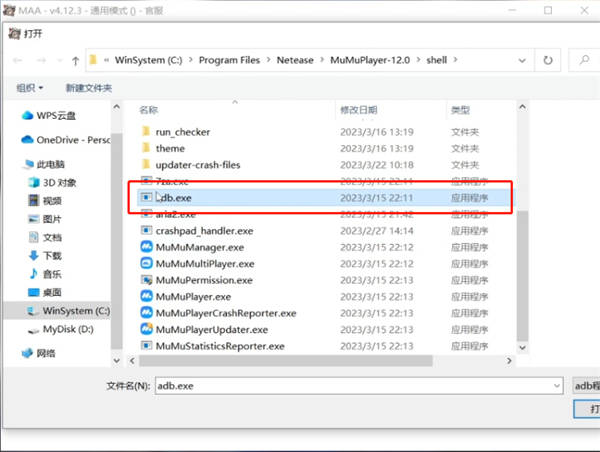The height and width of the screenshot is (452, 600).
Task: Click the 新建文件夹 button
Action: (x=89, y=88)
